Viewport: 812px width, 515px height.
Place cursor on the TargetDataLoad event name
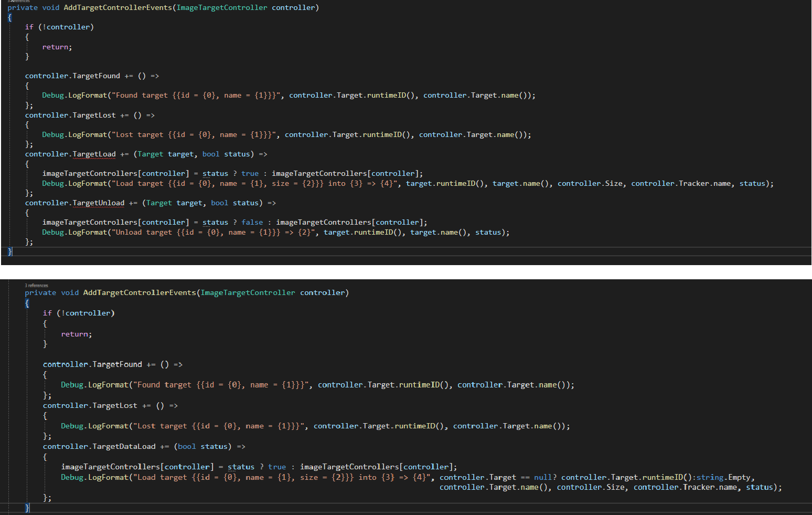point(124,447)
